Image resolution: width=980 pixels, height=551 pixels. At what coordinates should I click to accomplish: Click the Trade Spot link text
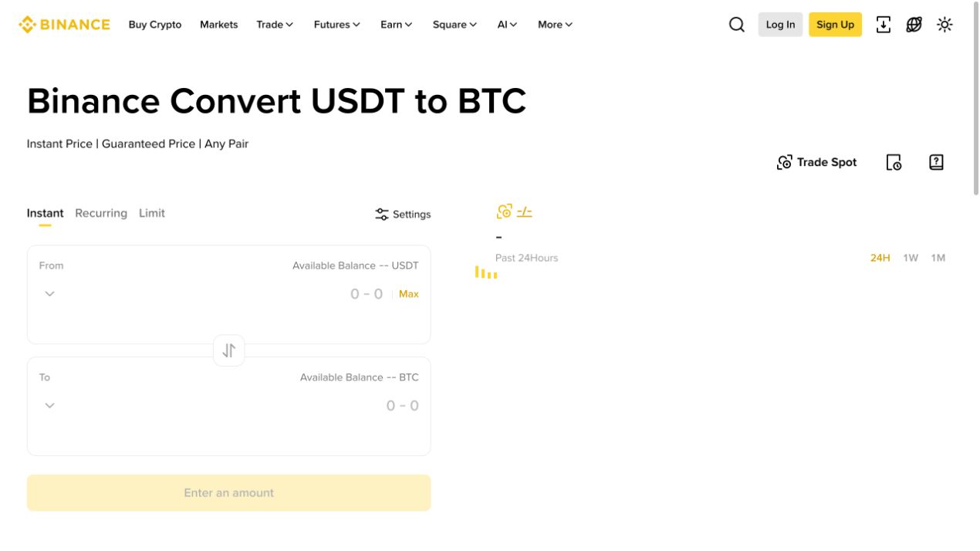(827, 162)
